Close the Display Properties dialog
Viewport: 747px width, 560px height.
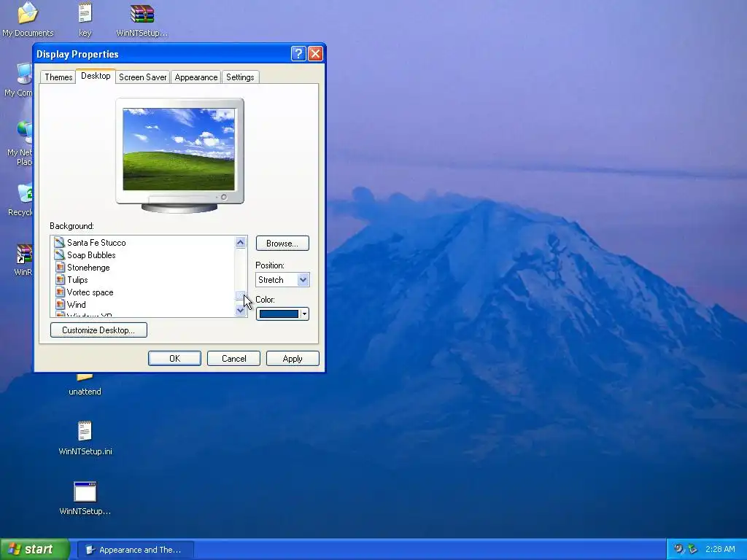point(315,54)
